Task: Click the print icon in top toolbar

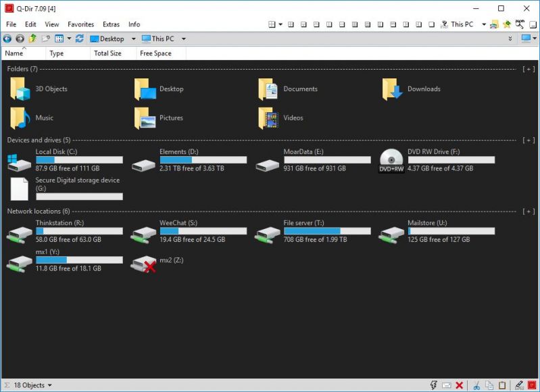Action: [x=494, y=24]
